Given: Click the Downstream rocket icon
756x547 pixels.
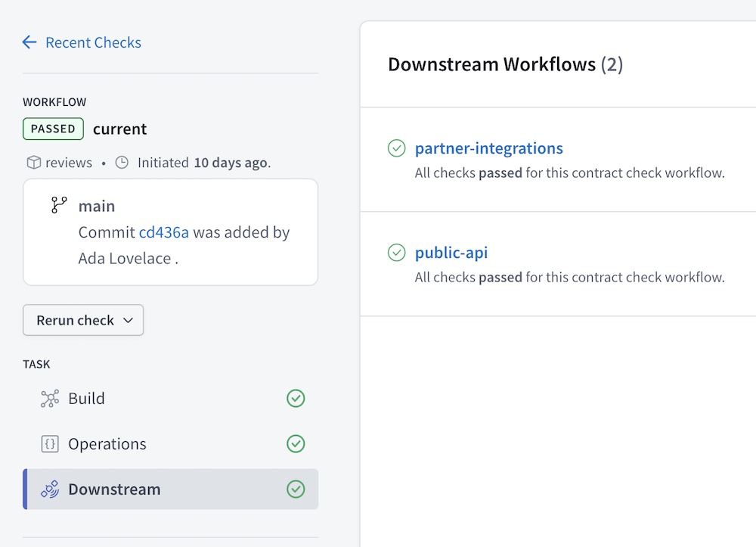Looking at the screenshot, I should point(50,490).
